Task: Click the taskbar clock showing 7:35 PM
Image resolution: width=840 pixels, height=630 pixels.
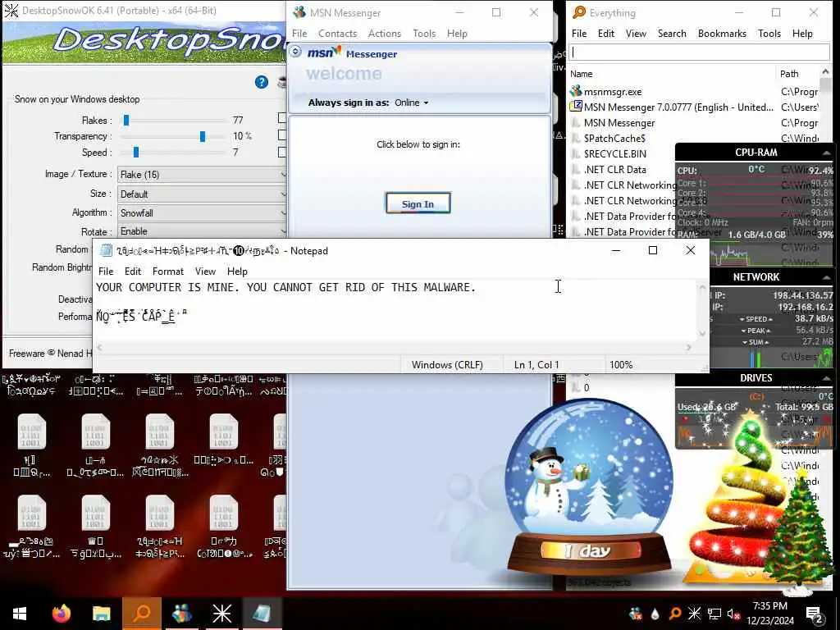Action: 769,614
